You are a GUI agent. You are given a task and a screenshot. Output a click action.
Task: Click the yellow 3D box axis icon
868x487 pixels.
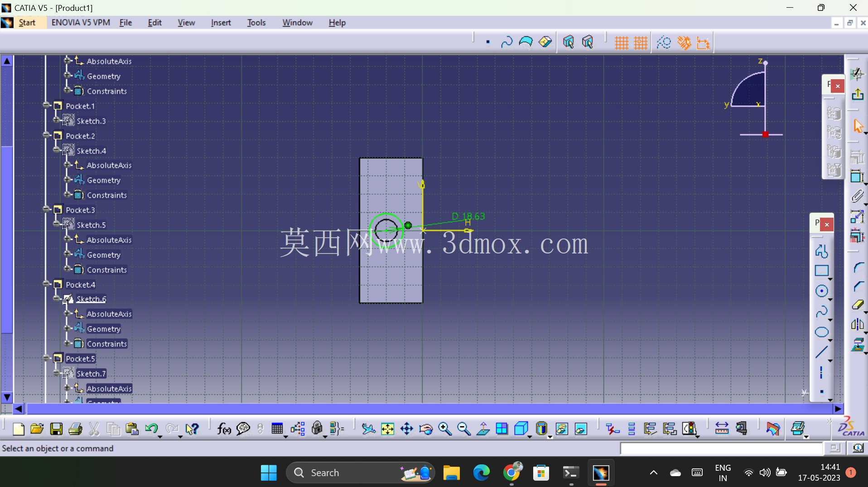coord(545,43)
